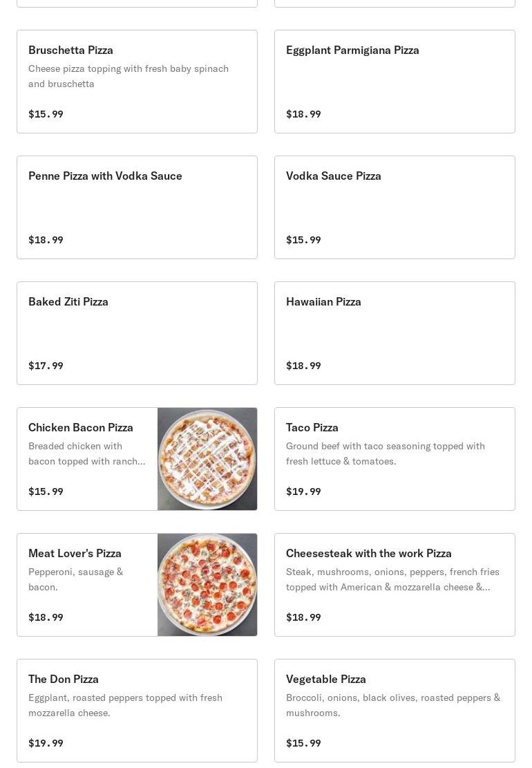532x768 pixels.
Task: Open the Vodka Sauce Pizza item
Action: click(395, 207)
